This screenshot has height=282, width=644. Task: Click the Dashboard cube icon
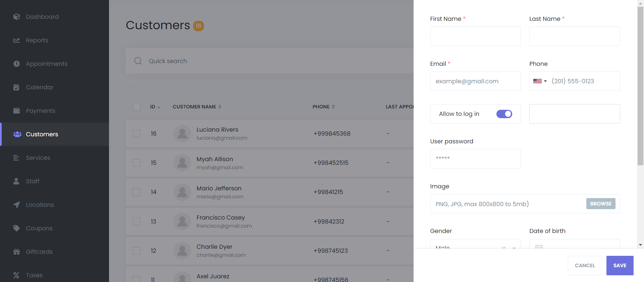pos(16,17)
